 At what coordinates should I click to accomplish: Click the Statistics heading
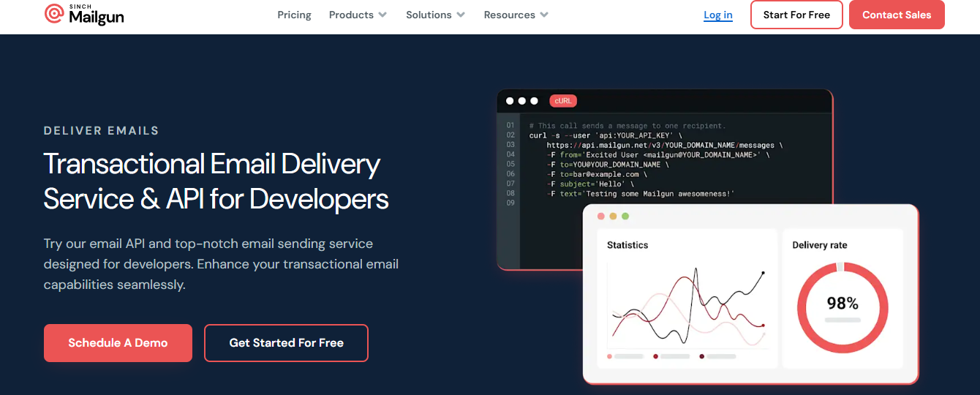(627, 245)
